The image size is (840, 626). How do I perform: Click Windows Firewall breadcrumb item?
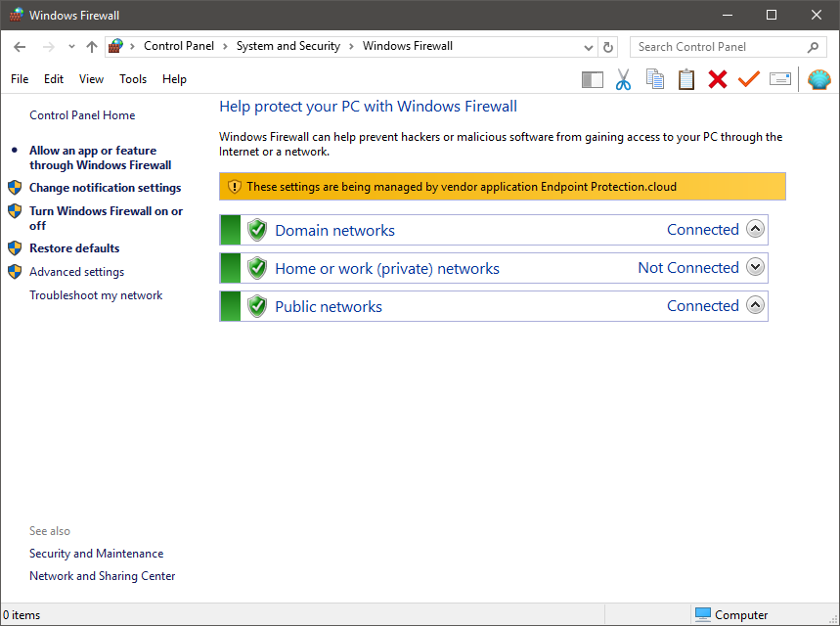click(408, 46)
